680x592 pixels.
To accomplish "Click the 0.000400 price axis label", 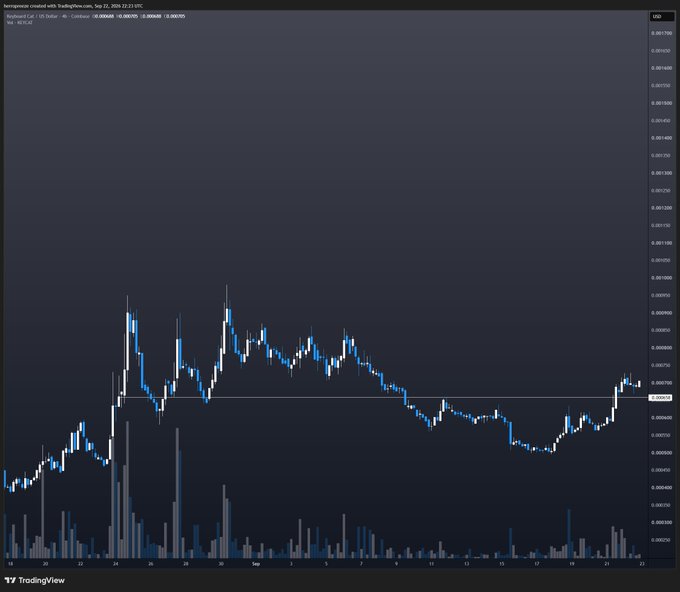I will click(661, 487).
